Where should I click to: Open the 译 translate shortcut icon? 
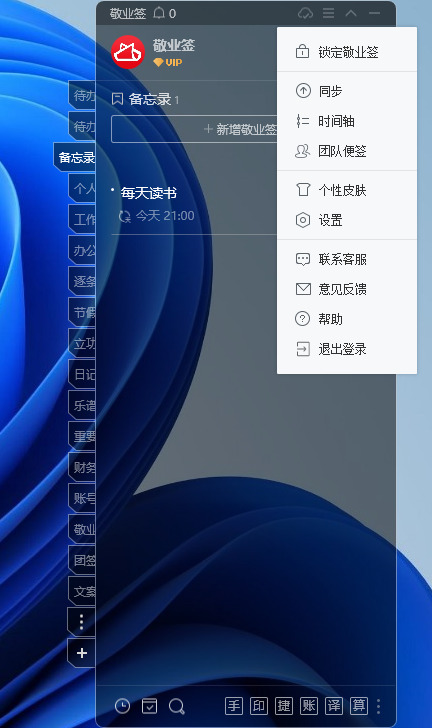[334, 706]
